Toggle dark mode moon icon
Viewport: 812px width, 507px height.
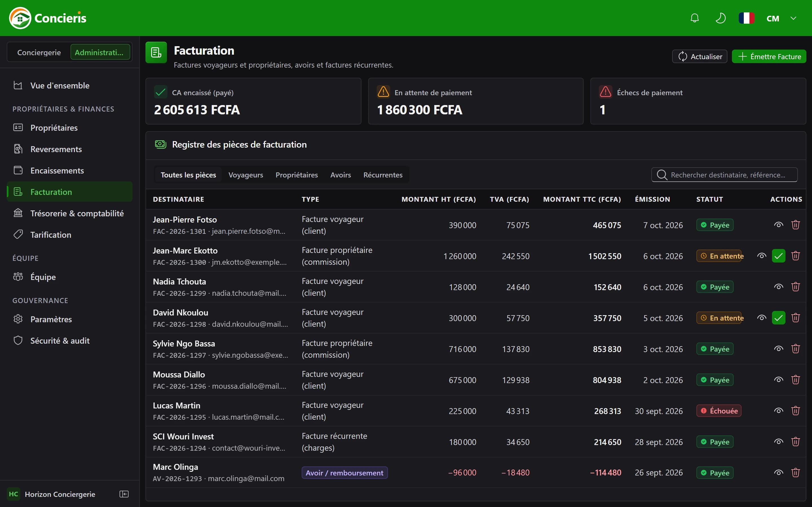720,18
